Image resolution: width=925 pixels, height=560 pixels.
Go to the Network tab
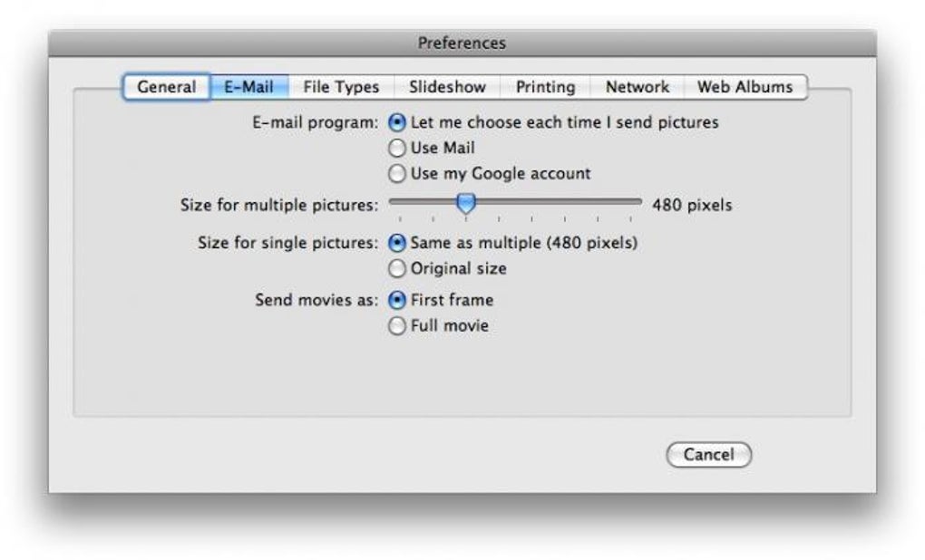(x=638, y=87)
